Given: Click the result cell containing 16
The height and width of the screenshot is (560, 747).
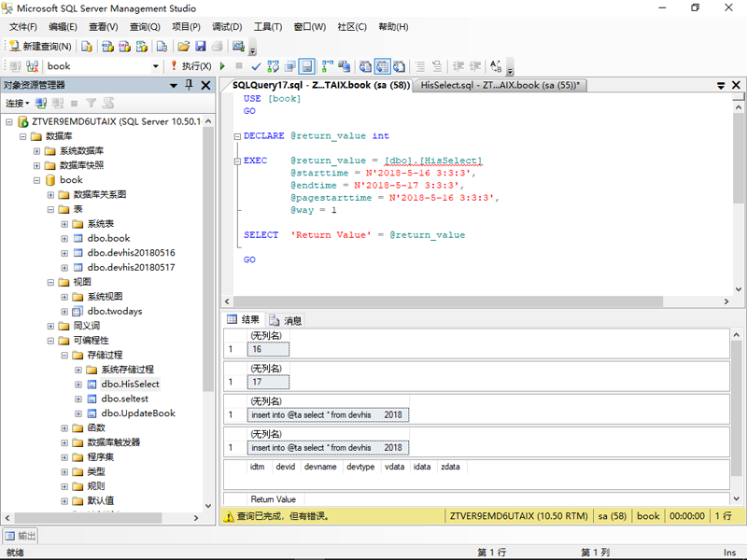Looking at the screenshot, I should click(268, 349).
